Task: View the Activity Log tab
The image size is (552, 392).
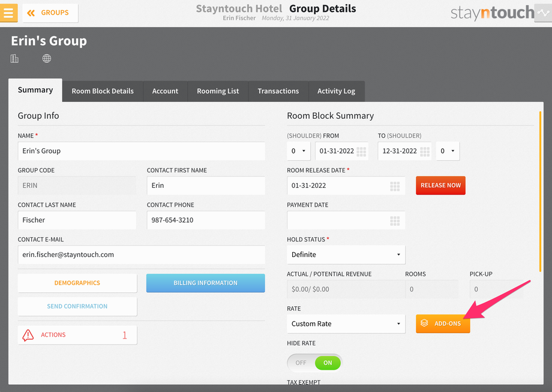Action: [x=336, y=91]
